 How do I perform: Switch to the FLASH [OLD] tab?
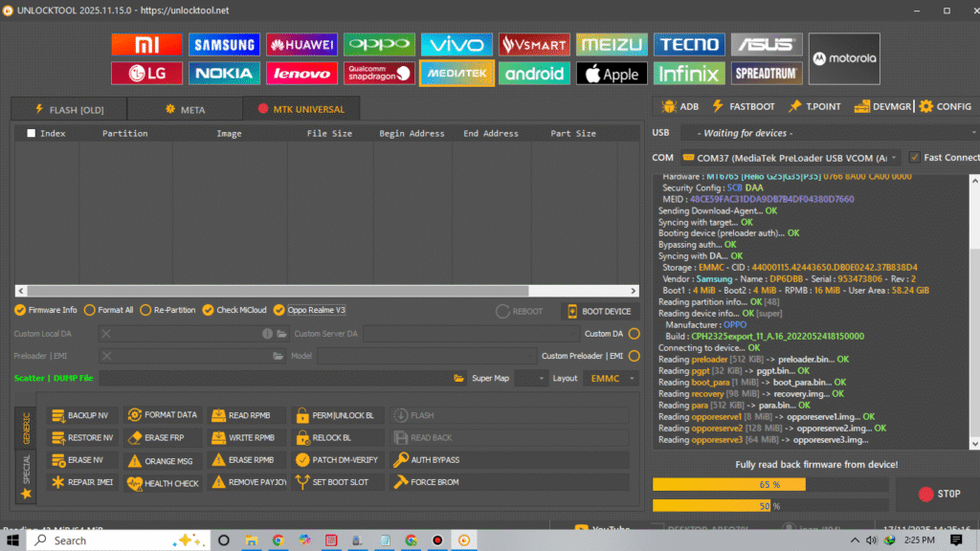(x=69, y=109)
